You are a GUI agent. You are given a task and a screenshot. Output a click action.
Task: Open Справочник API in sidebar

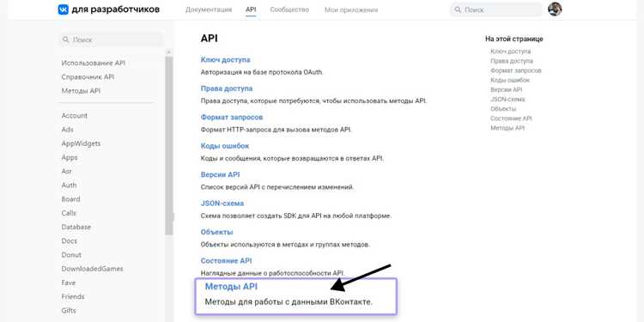(88, 77)
